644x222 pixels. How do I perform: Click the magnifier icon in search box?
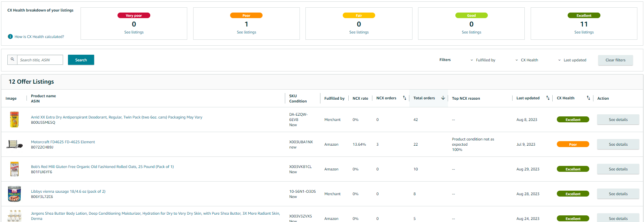[x=12, y=60]
